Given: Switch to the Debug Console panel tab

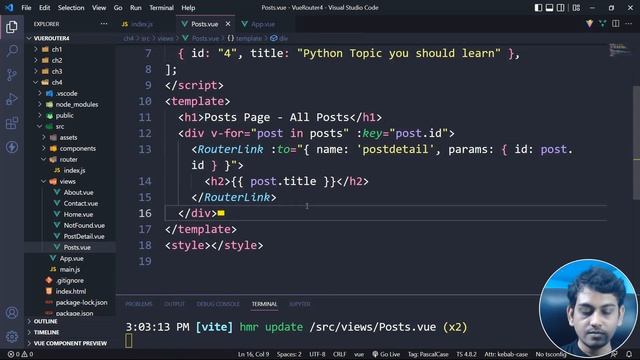Looking at the screenshot, I should click(218, 304).
